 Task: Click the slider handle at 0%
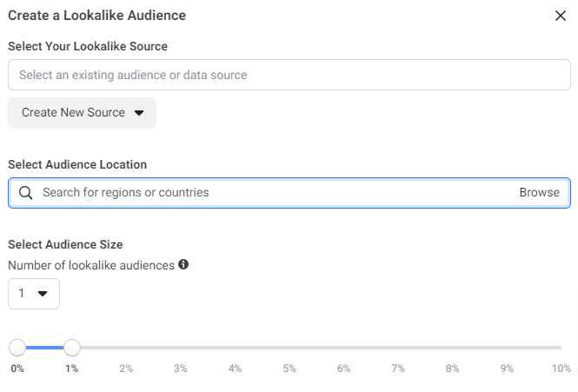click(x=17, y=349)
